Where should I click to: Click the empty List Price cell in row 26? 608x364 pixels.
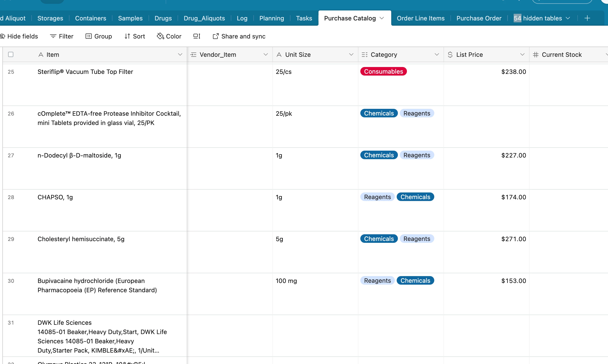click(486, 127)
